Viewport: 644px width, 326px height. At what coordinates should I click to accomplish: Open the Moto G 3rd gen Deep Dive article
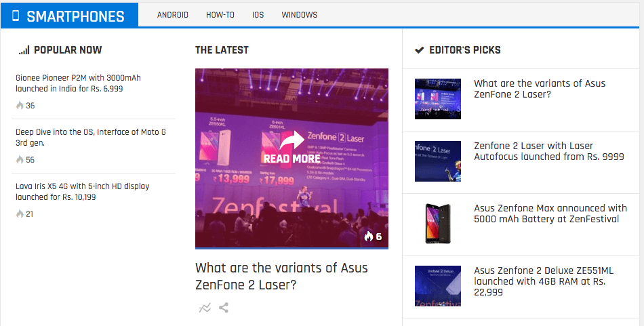coord(91,137)
